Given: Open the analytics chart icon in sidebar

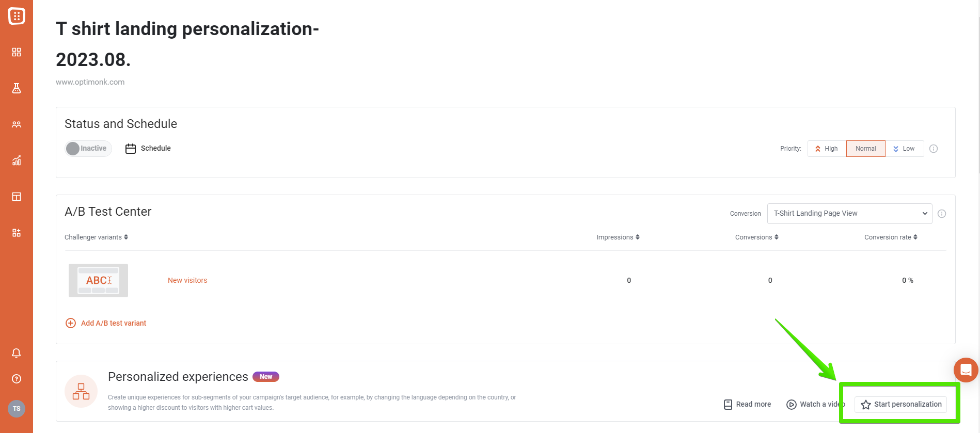Looking at the screenshot, I should [17, 161].
